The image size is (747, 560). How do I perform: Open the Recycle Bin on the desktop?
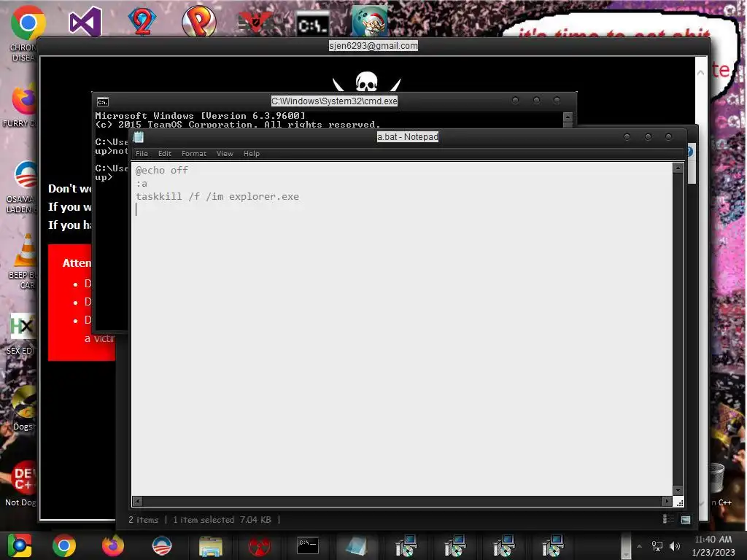click(x=717, y=478)
